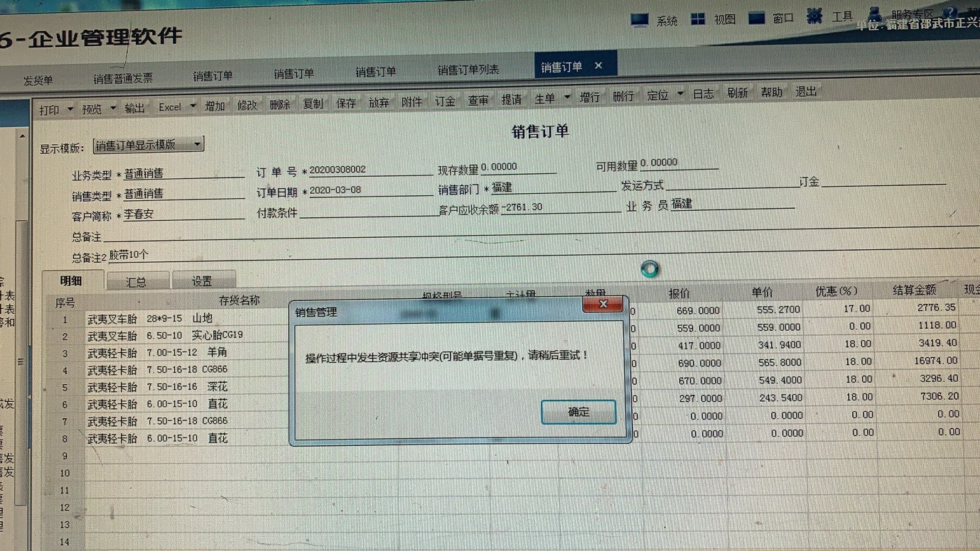Viewport: 980px width, 551px height.
Task: Switch to the 销售订单列表 tab
Action: (468, 70)
